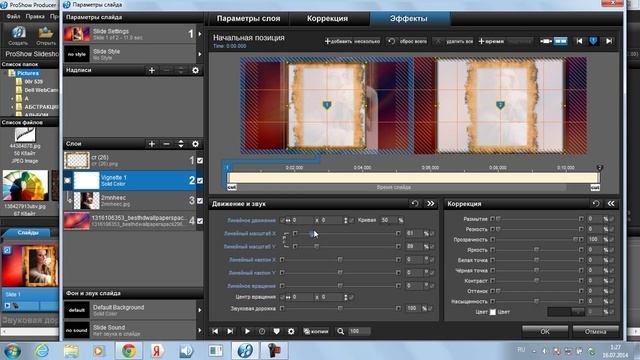This screenshot has height=360, width=640.
Task: Open the keyframe marker menu in bottom toolbar
Action: pos(276,331)
